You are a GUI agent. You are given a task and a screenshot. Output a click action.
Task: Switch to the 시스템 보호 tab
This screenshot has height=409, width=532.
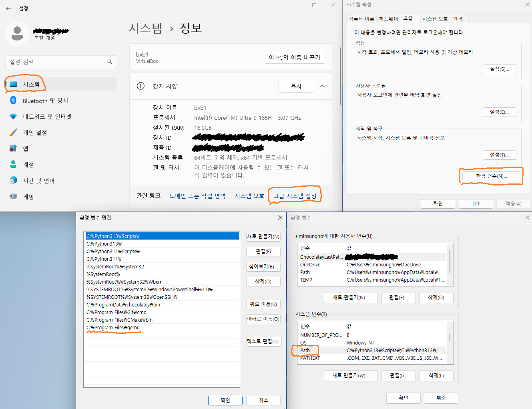click(x=435, y=19)
